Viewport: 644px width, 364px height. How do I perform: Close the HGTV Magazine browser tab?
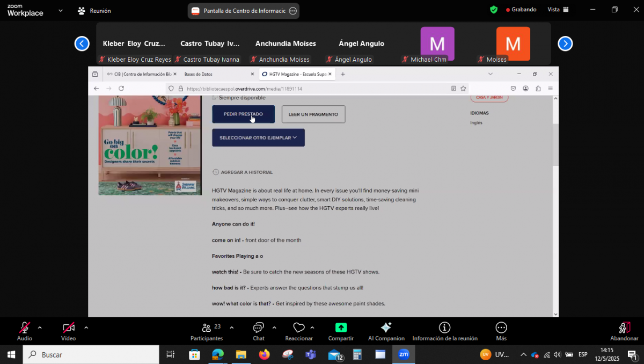(x=330, y=74)
